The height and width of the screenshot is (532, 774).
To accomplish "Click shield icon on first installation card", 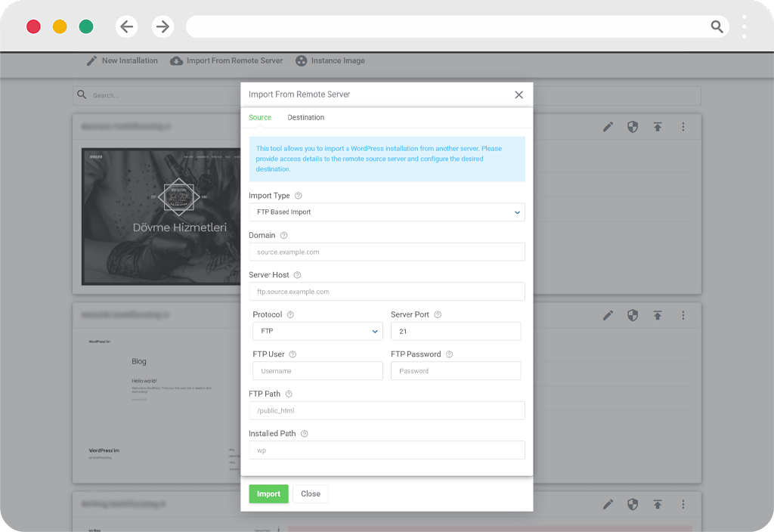I will 633,127.
